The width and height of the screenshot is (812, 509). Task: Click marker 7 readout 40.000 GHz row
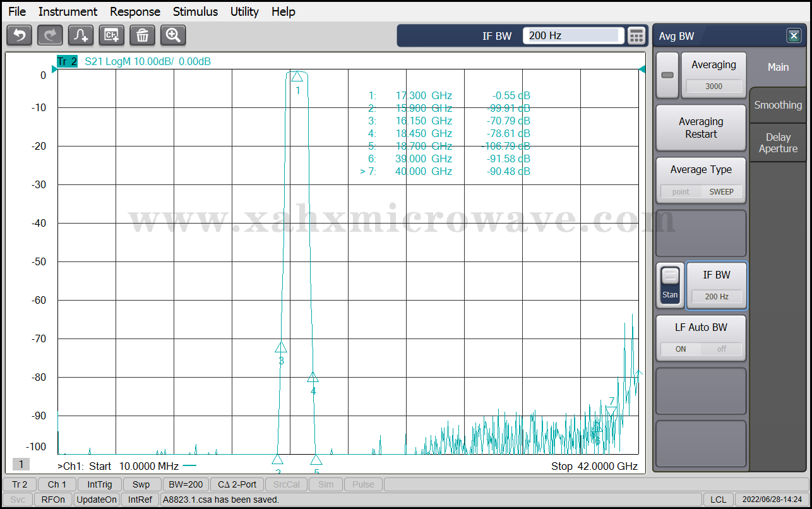tap(445, 171)
